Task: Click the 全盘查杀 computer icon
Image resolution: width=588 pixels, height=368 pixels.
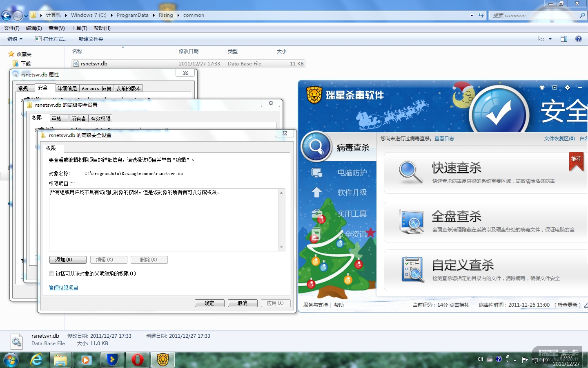Action: coord(412,221)
